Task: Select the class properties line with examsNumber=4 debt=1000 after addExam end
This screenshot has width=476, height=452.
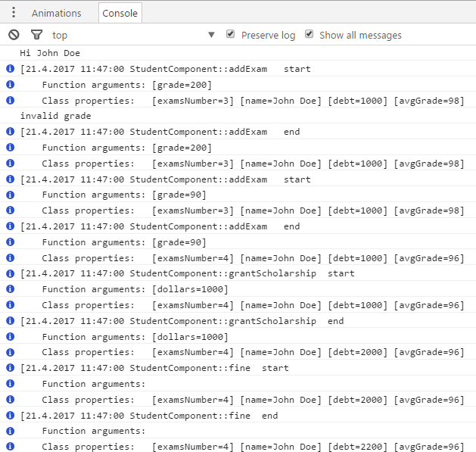Action: tap(254, 258)
